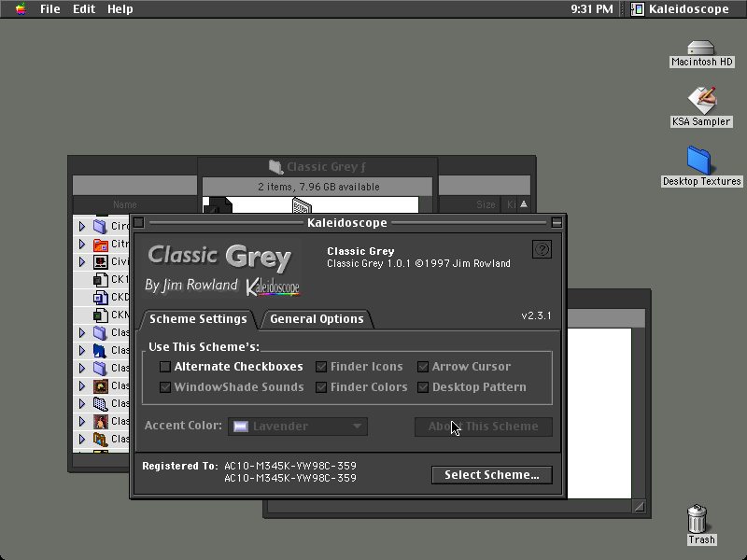Open the Help menu
The height and width of the screenshot is (560, 747).
[x=120, y=8]
